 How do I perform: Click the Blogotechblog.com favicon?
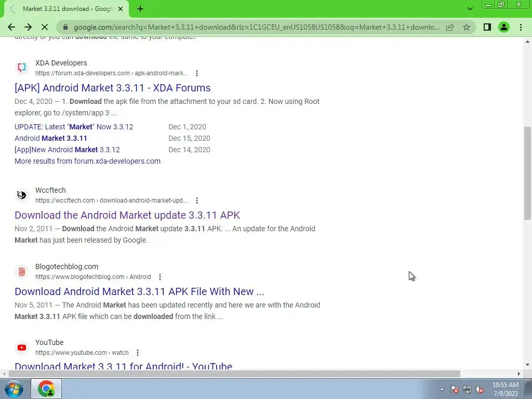[22, 271]
